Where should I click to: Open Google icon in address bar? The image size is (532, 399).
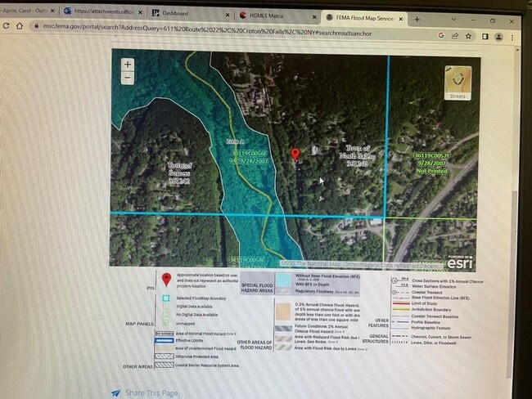point(441,35)
